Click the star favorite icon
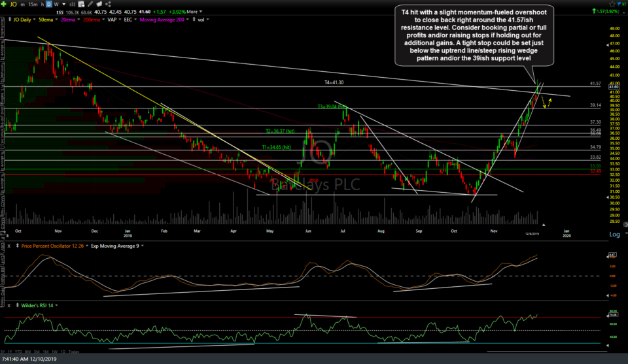Viewport: 628px width, 364px height. pyautogui.click(x=612, y=4)
